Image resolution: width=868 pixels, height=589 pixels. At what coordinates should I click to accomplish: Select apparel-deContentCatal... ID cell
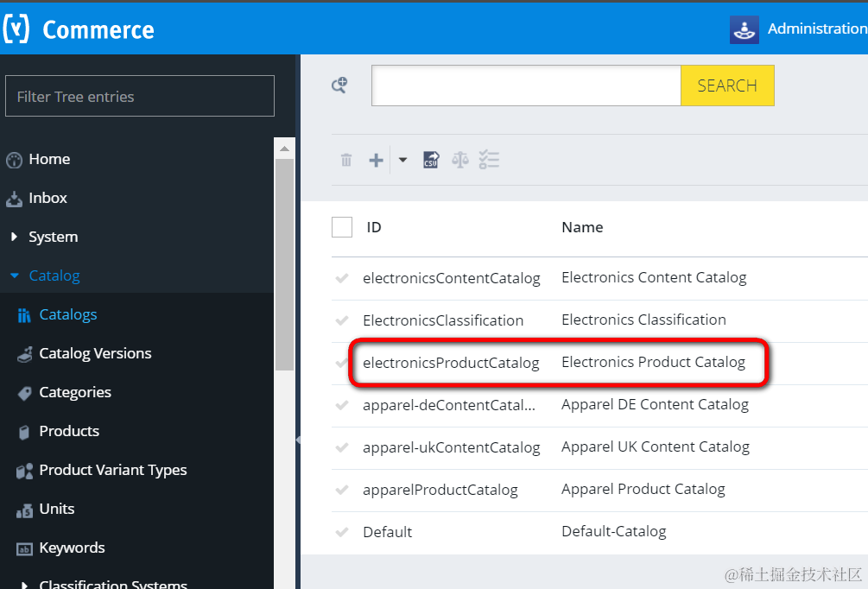pyautogui.click(x=449, y=405)
